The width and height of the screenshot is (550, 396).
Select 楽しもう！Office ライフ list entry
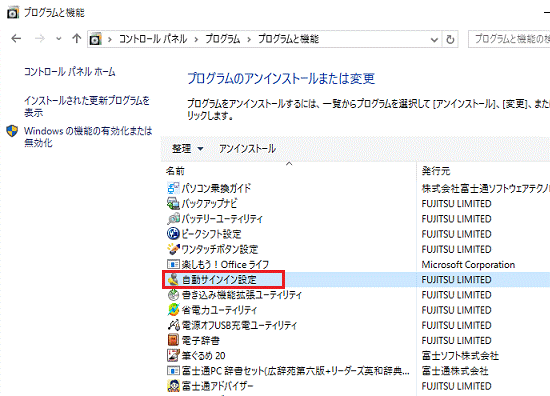click(225, 264)
